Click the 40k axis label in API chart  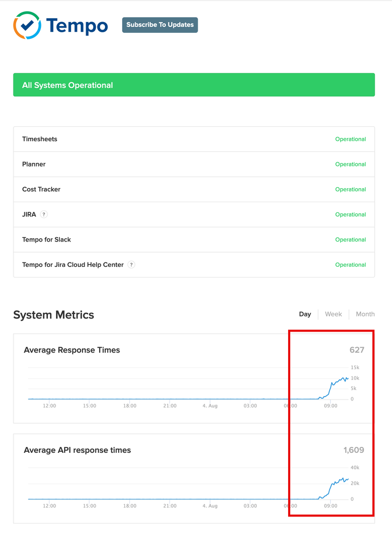point(355,467)
